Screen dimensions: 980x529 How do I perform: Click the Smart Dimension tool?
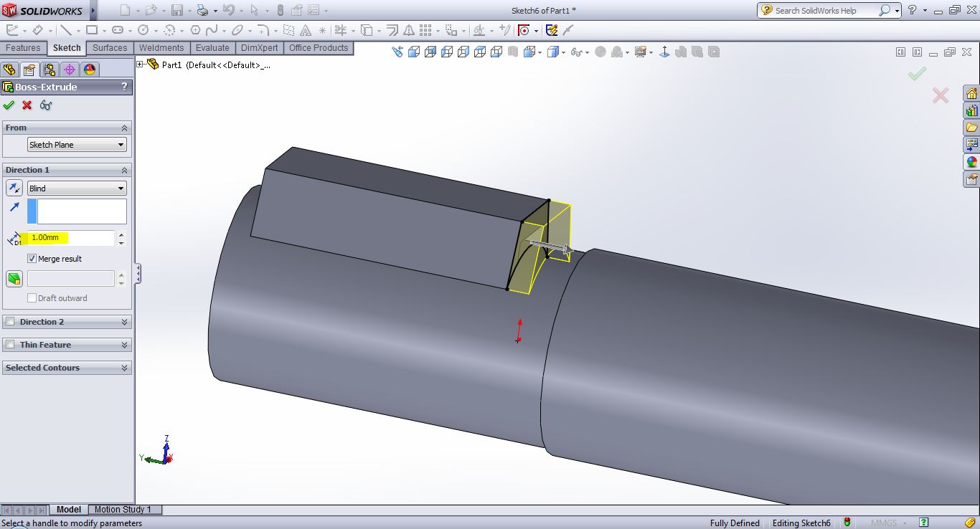[x=38, y=30]
